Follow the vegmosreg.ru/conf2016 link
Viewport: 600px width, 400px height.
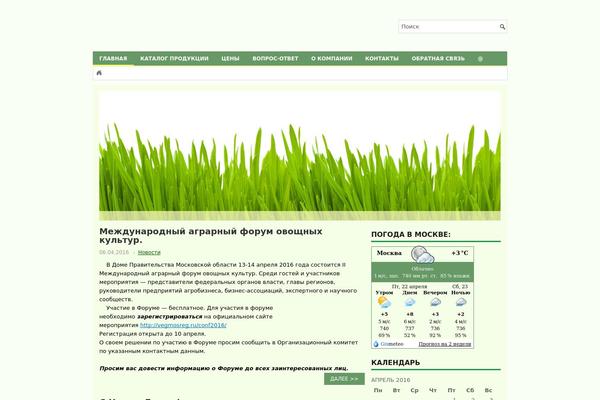(183, 325)
